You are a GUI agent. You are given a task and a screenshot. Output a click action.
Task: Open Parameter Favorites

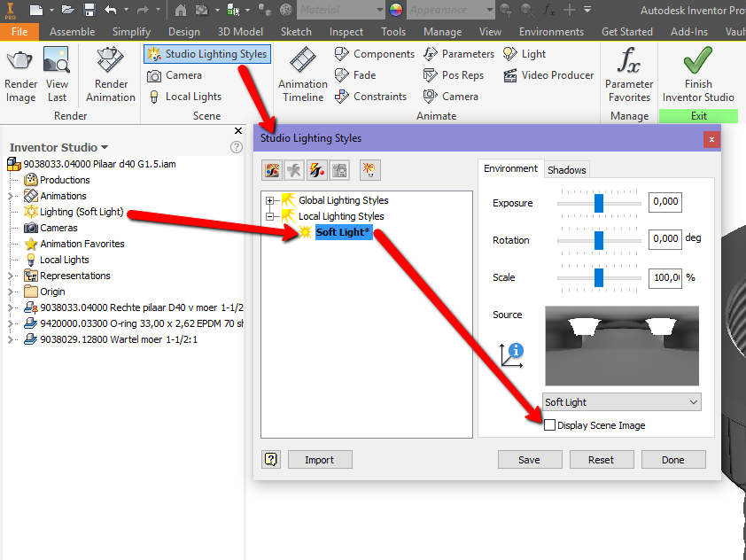[629, 75]
